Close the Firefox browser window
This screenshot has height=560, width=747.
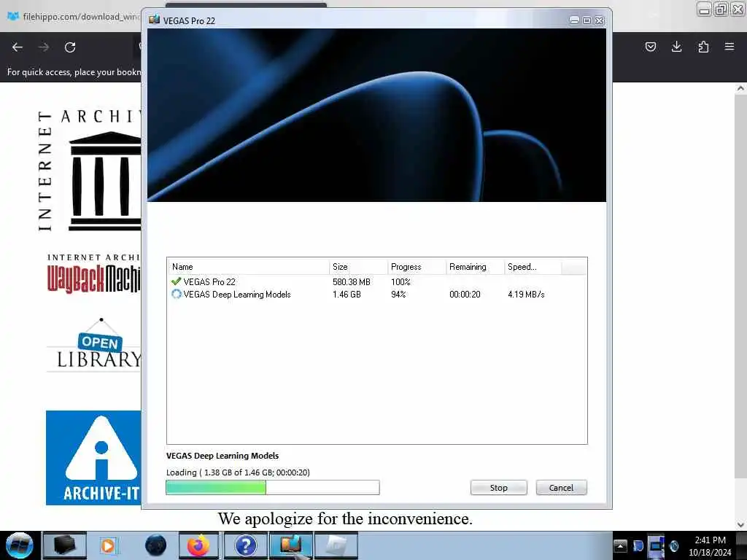tap(738, 9)
